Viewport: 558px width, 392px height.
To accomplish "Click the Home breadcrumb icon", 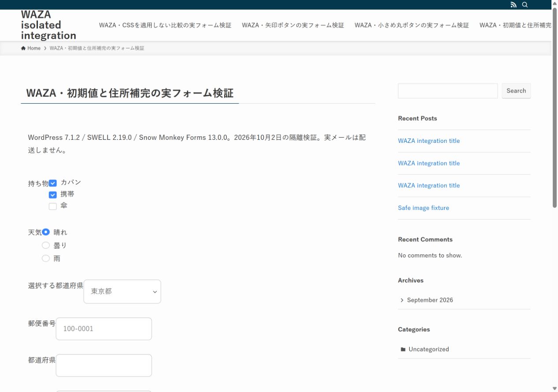I will click(x=23, y=48).
